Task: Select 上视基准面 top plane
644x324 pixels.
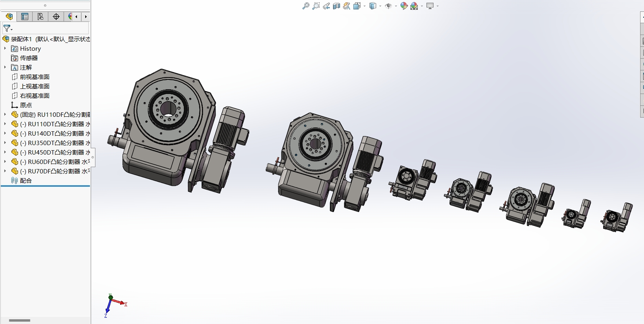Action: (x=35, y=86)
